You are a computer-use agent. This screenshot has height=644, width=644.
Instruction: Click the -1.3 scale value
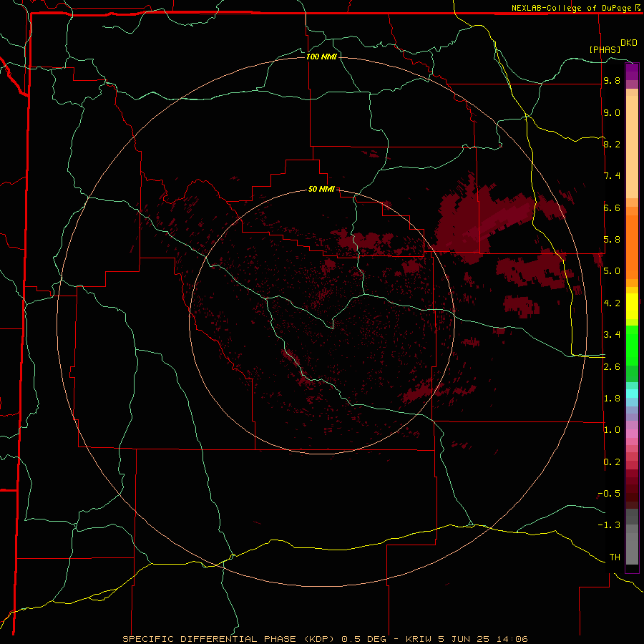pyautogui.click(x=609, y=525)
